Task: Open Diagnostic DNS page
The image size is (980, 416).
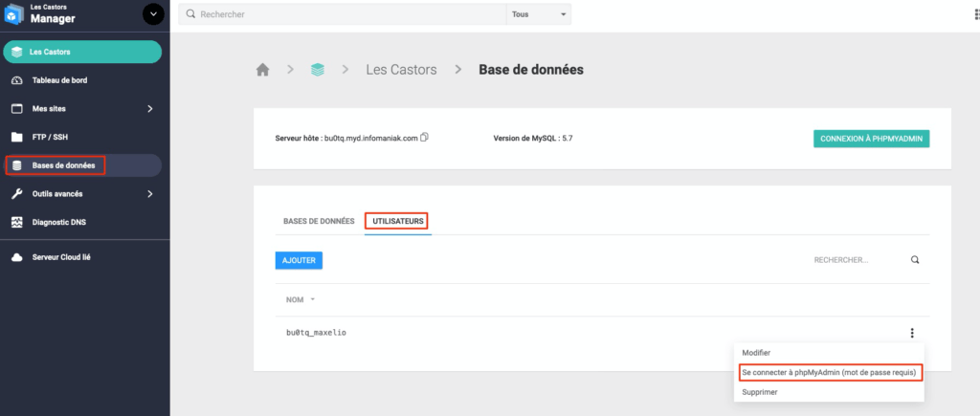Action: [x=59, y=223]
